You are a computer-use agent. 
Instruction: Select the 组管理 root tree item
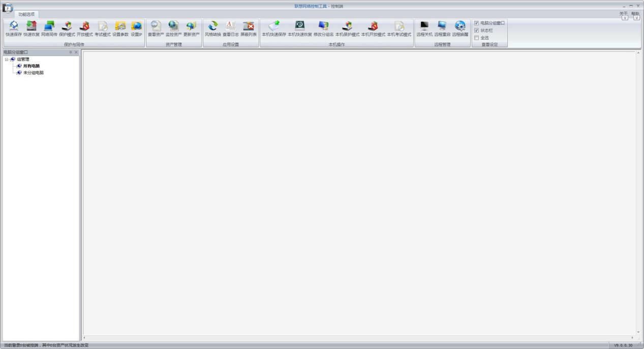23,60
